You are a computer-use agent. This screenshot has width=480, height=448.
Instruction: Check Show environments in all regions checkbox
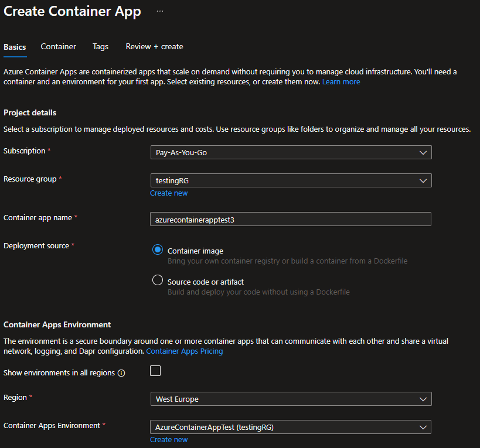point(155,371)
